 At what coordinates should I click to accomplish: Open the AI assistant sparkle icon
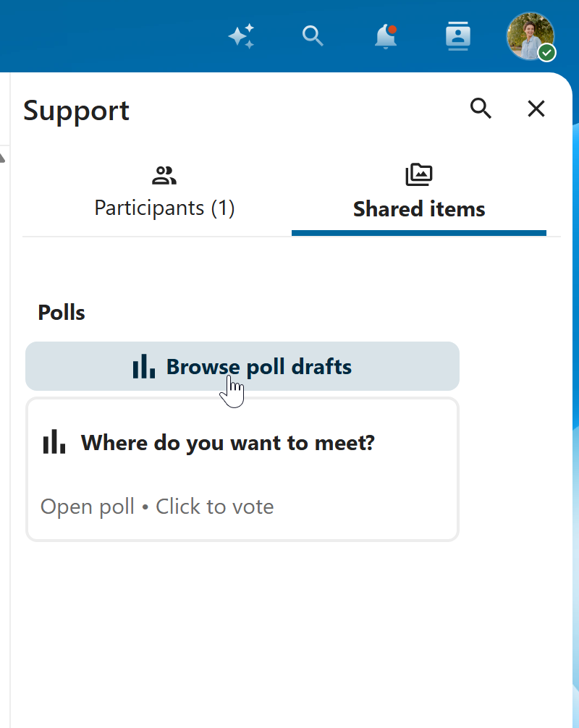point(241,35)
